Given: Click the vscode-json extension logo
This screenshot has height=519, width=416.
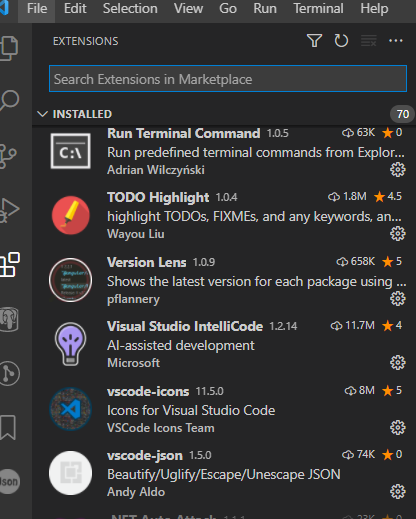Looking at the screenshot, I should coord(70,473).
